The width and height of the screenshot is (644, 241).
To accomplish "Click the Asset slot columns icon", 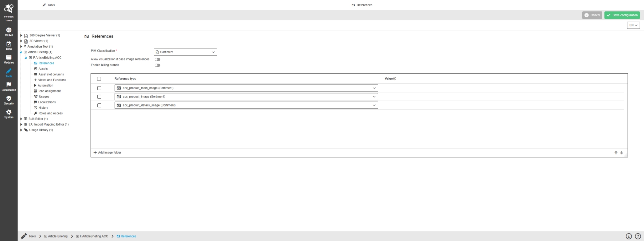I will coord(36,74).
